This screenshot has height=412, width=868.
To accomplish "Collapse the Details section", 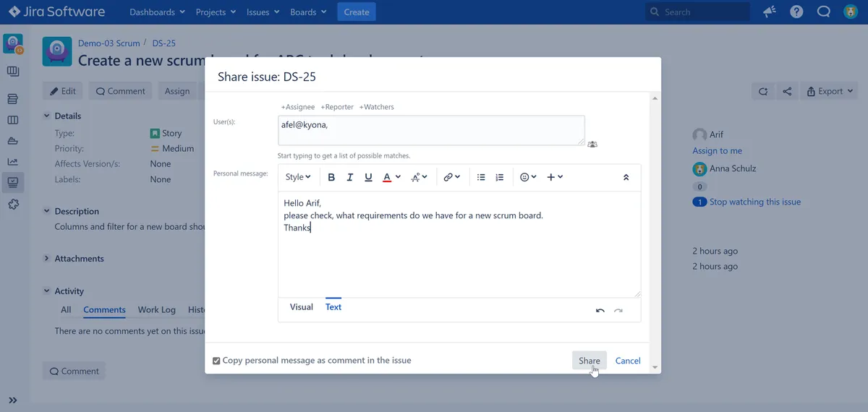I will (47, 116).
